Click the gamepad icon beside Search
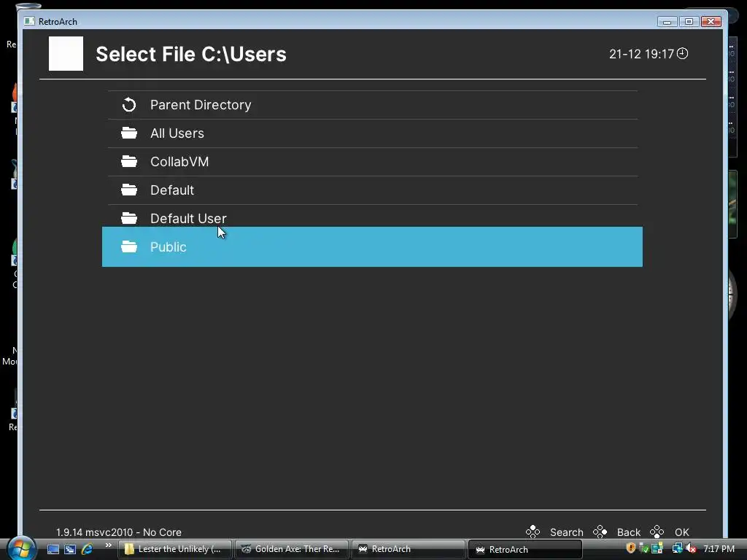Image resolution: width=747 pixels, height=560 pixels. pos(533,532)
